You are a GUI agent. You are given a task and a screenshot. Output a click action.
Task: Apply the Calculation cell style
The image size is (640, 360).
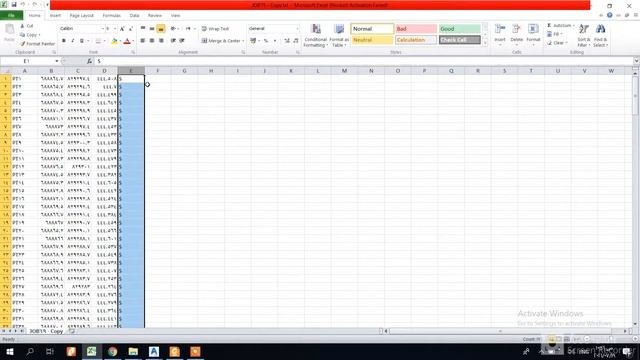416,40
